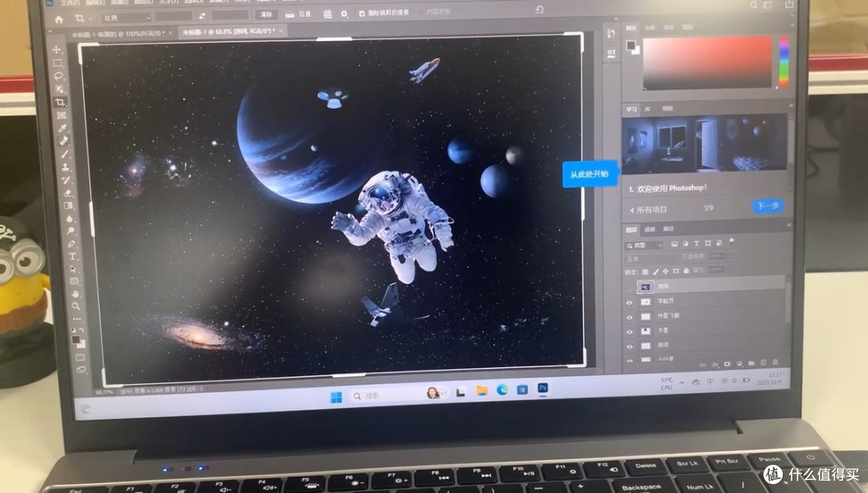The width and height of the screenshot is (868, 493).
Task: Select the Rectangular Marquee tool
Action: [x=58, y=63]
